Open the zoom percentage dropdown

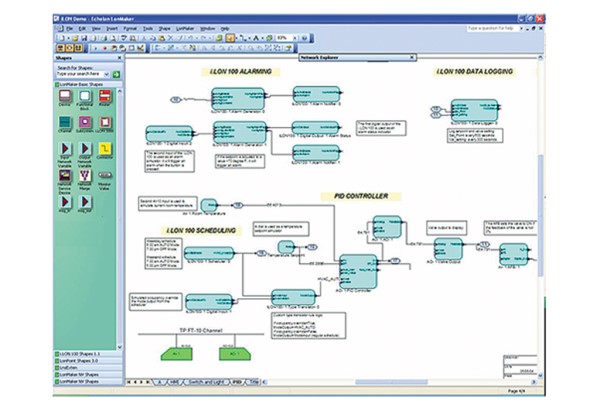(x=294, y=38)
